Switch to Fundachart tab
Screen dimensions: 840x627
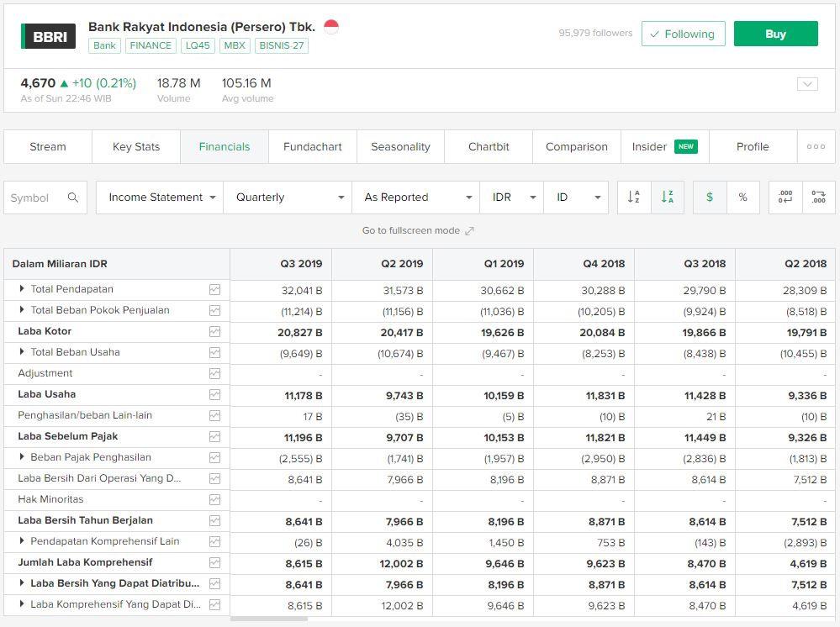[312, 147]
